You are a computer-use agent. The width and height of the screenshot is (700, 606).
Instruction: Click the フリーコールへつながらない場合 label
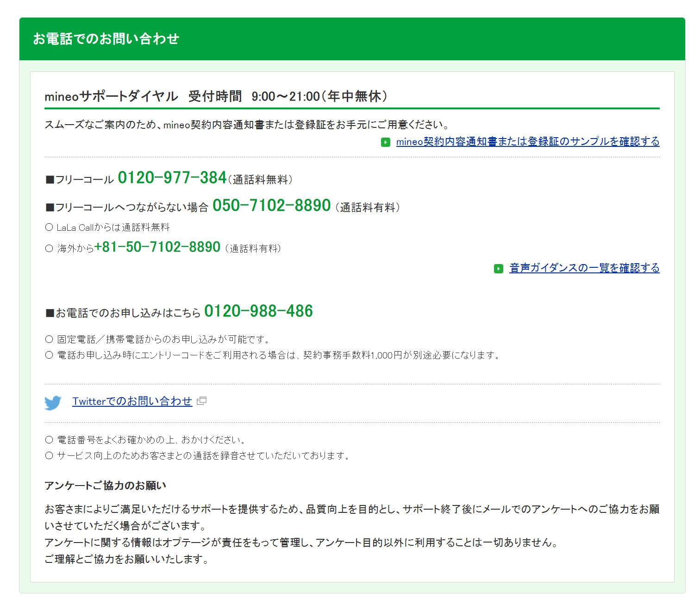[127, 208]
